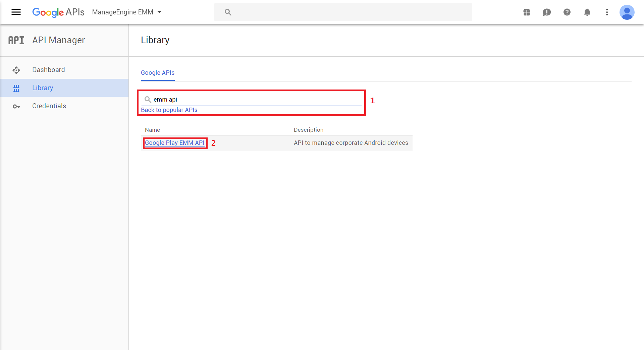Click the magnifier icon in top search bar
Image resolution: width=644 pixels, height=350 pixels.
(x=228, y=12)
